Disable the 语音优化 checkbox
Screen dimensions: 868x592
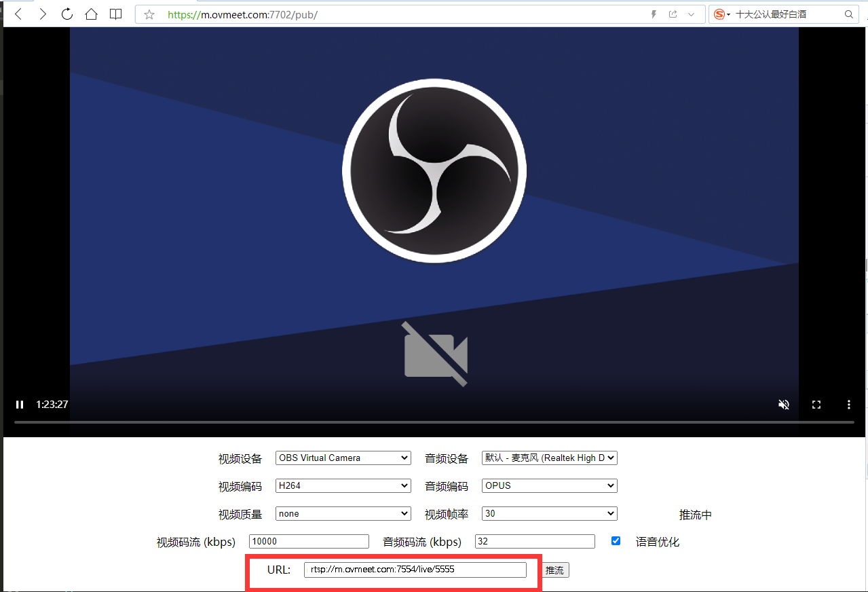(x=615, y=540)
